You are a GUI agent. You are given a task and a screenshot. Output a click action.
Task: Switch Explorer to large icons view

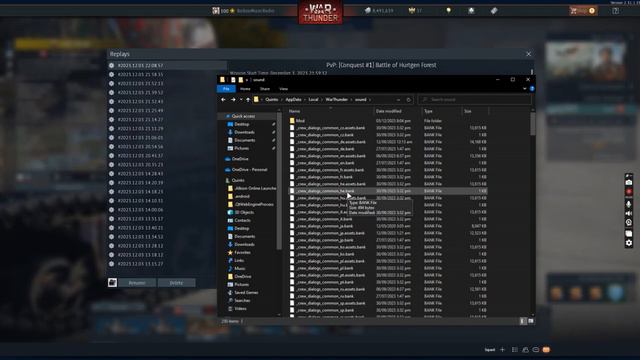(531, 321)
